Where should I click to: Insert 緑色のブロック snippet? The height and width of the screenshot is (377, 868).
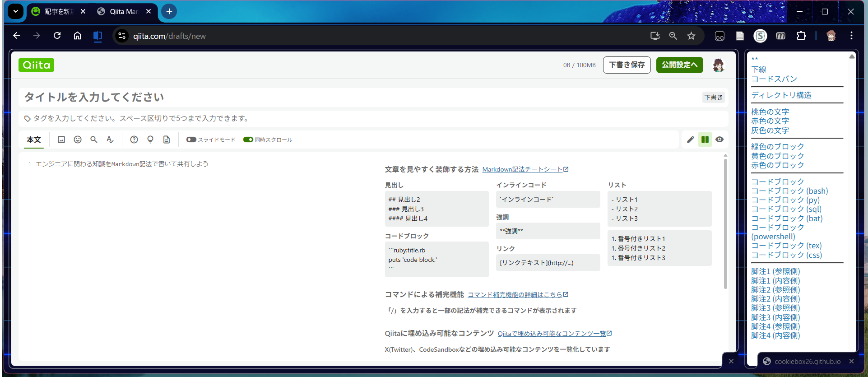(778, 147)
